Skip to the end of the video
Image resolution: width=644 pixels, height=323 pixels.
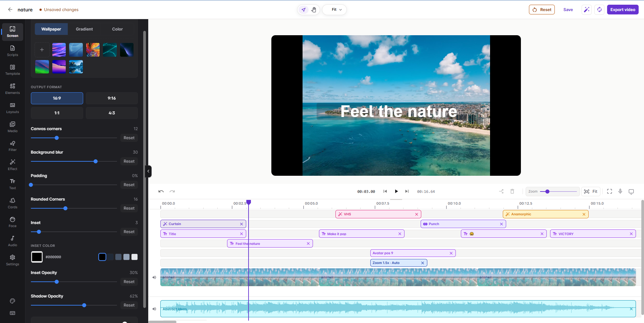coord(407,192)
